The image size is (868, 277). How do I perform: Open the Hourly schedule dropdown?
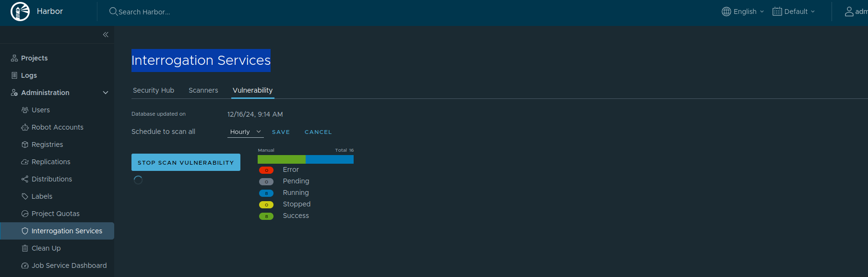pos(245,132)
